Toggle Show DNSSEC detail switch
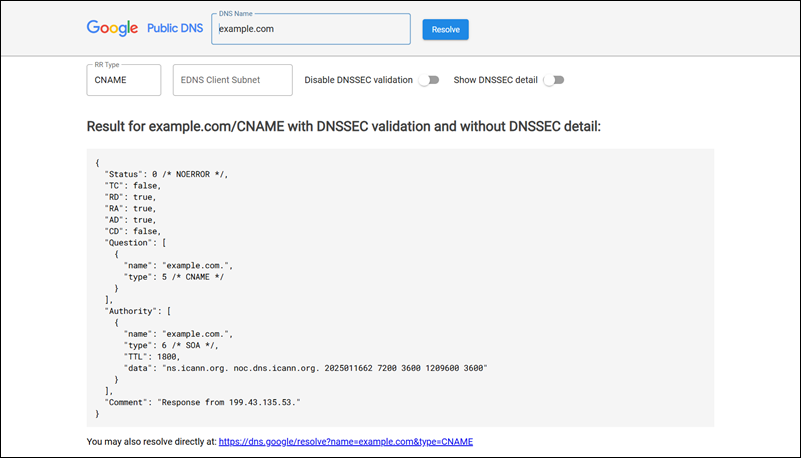The width and height of the screenshot is (801, 458). 554,80
